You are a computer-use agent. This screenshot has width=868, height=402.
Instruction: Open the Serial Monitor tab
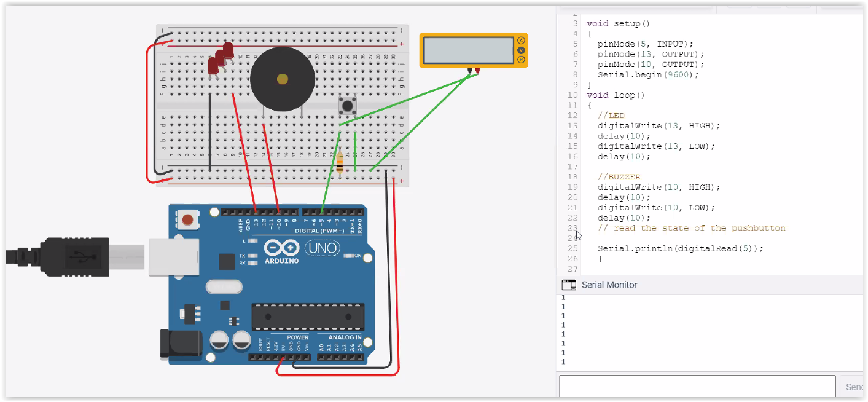pyautogui.click(x=608, y=285)
